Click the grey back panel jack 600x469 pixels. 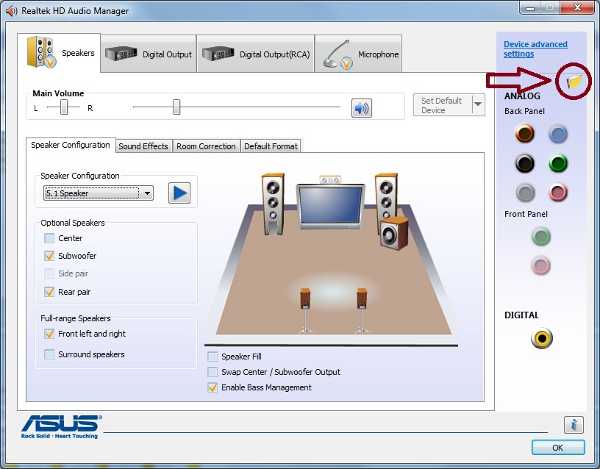coord(525,192)
